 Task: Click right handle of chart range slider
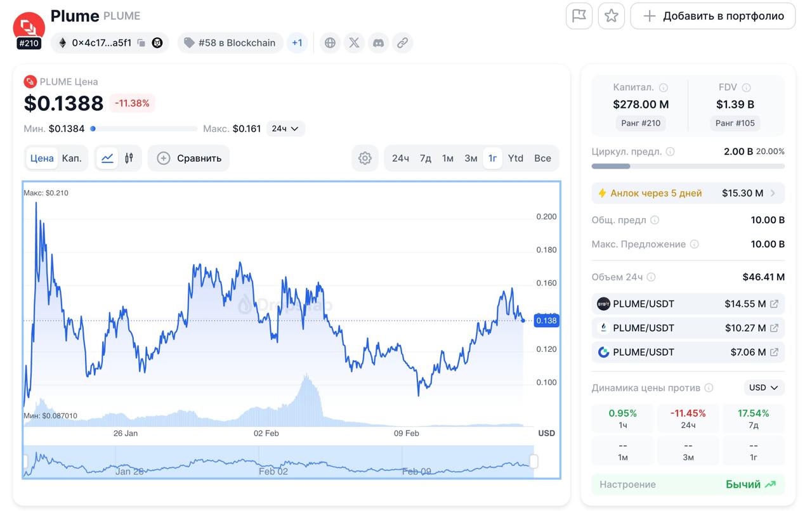coord(534,462)
